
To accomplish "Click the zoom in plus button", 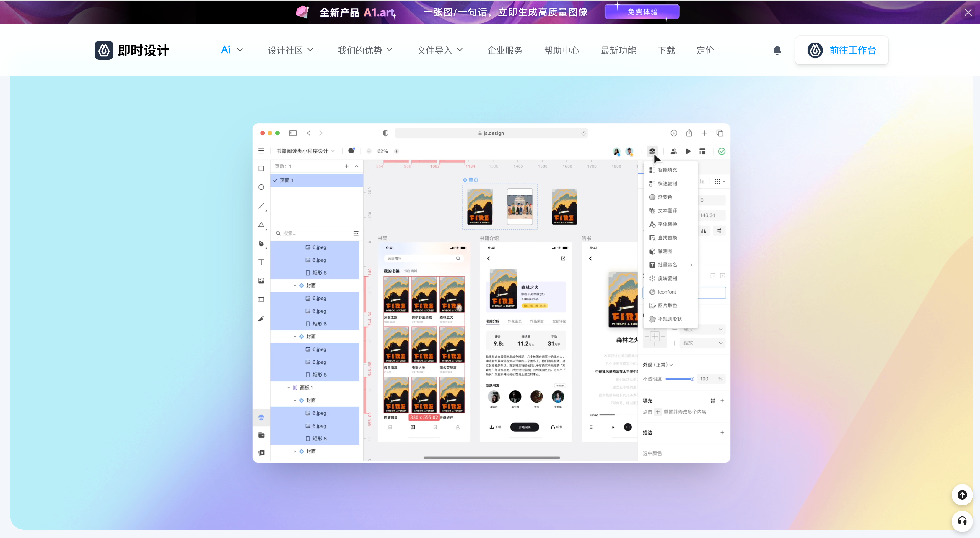I will [x=396, y=151].
